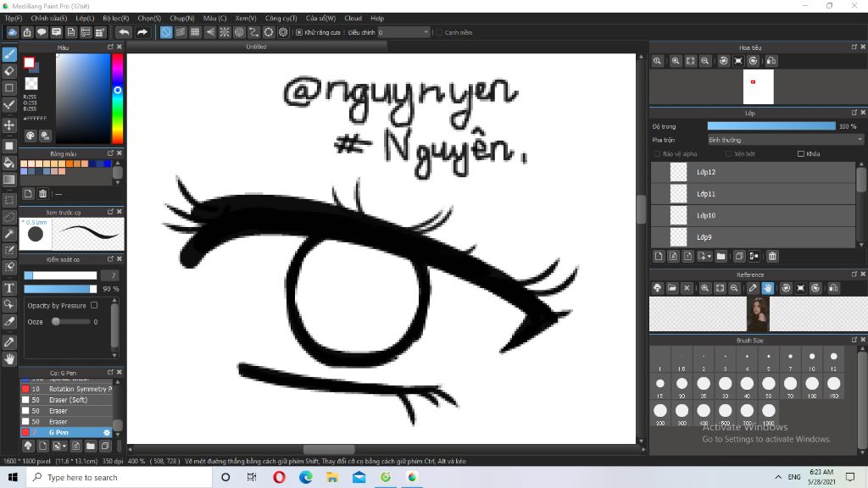Switch to the Untitled canvas tab

click(256, 47)
